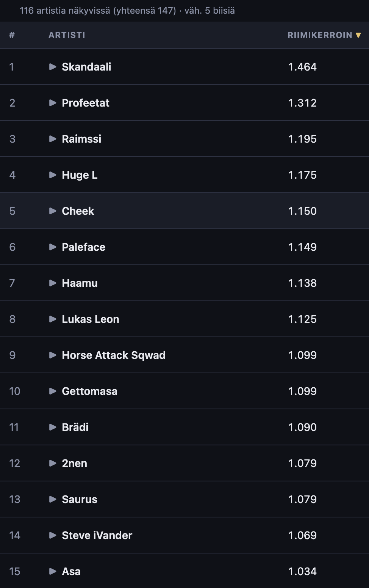Image resolution: width=369 pixels, height=588 pixels.
Task: Click the yellow sort arrow next to Riimikerroin
Action: pyautogui.click(x=358, y=35)
